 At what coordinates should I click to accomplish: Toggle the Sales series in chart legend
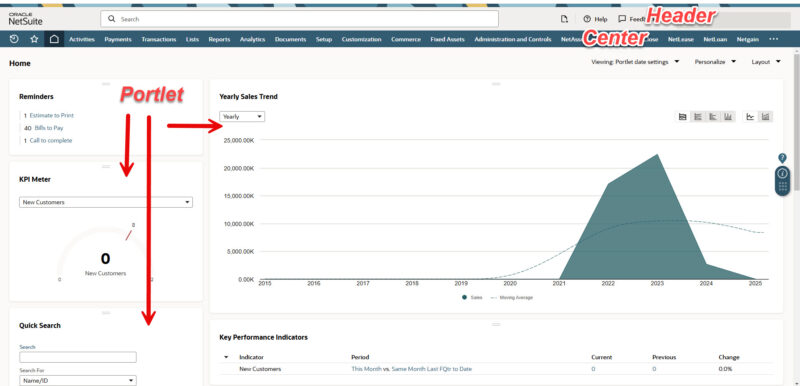[472, 297]
